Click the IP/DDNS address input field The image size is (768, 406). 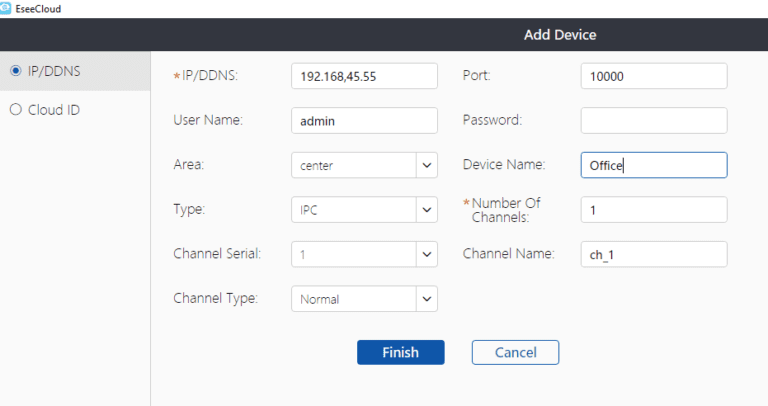[x=364, y=76]
